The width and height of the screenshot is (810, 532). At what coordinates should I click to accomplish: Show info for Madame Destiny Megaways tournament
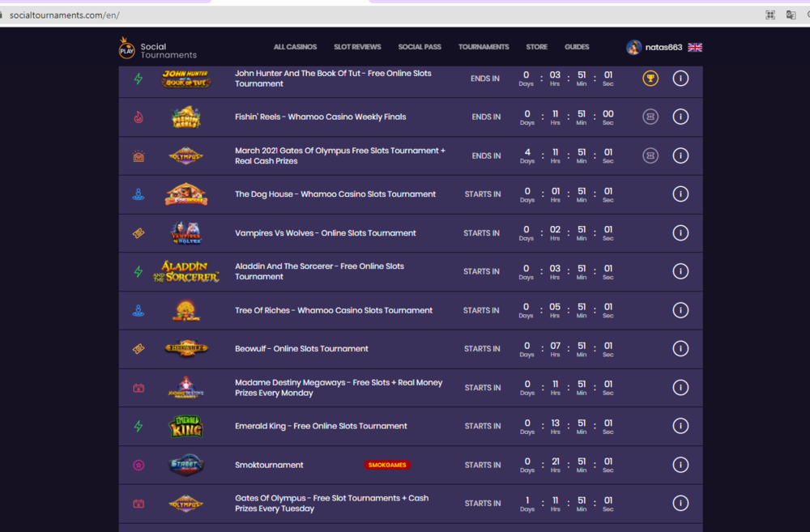680,387
